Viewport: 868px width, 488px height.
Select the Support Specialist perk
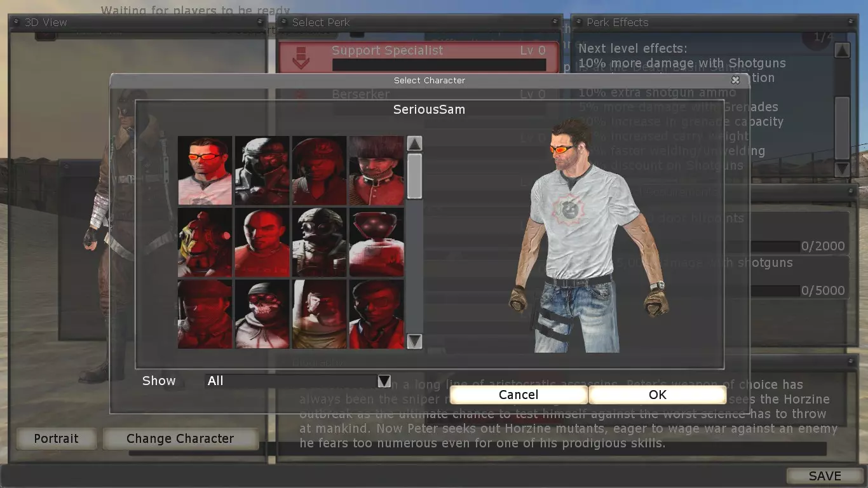point(419,57)
